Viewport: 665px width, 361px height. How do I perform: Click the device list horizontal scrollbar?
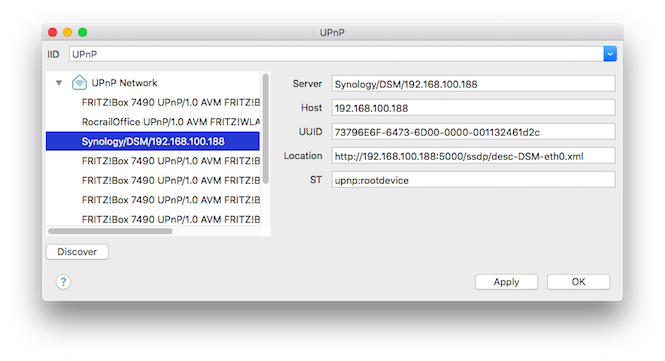point(110,231)
